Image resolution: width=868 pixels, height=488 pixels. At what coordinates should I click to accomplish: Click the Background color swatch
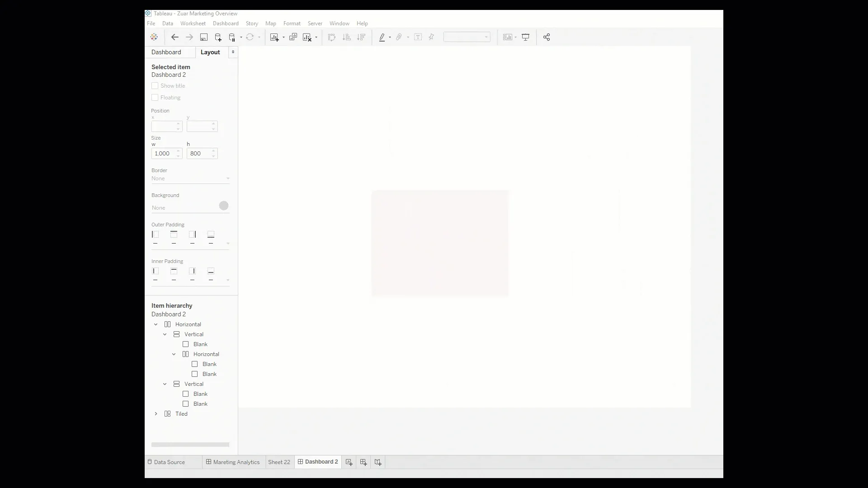224,206
